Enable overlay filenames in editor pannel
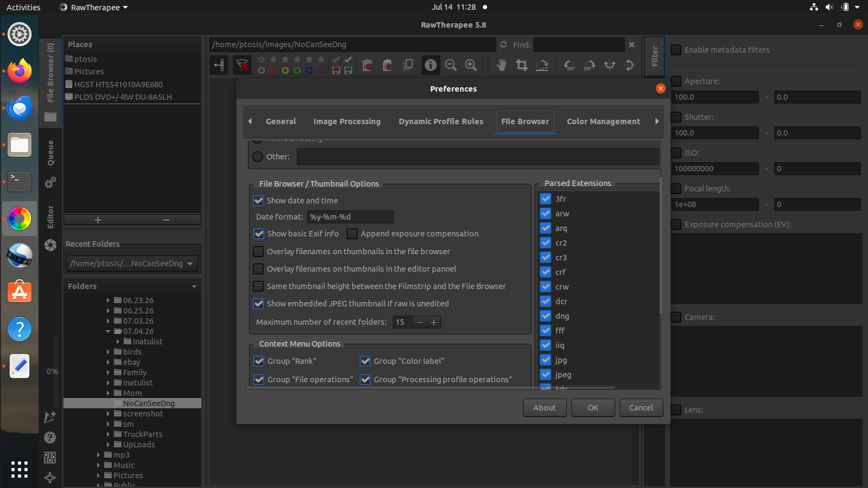The image size is (868, 488). (259, 269)
